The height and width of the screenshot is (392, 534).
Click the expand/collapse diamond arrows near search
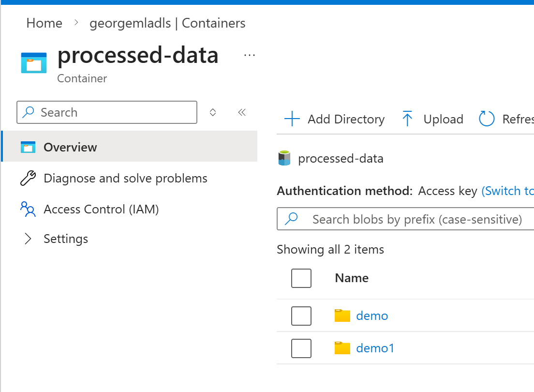coord(213,113)
